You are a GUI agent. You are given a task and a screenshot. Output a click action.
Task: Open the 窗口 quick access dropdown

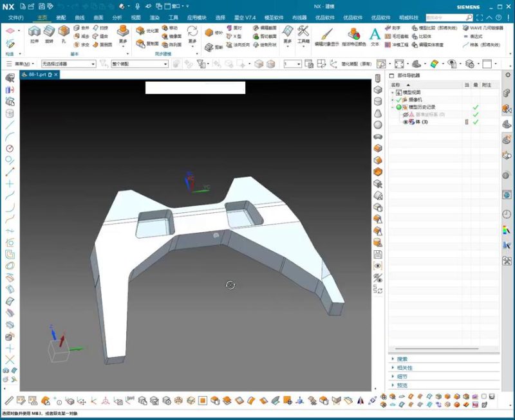(x=174, y=6)
